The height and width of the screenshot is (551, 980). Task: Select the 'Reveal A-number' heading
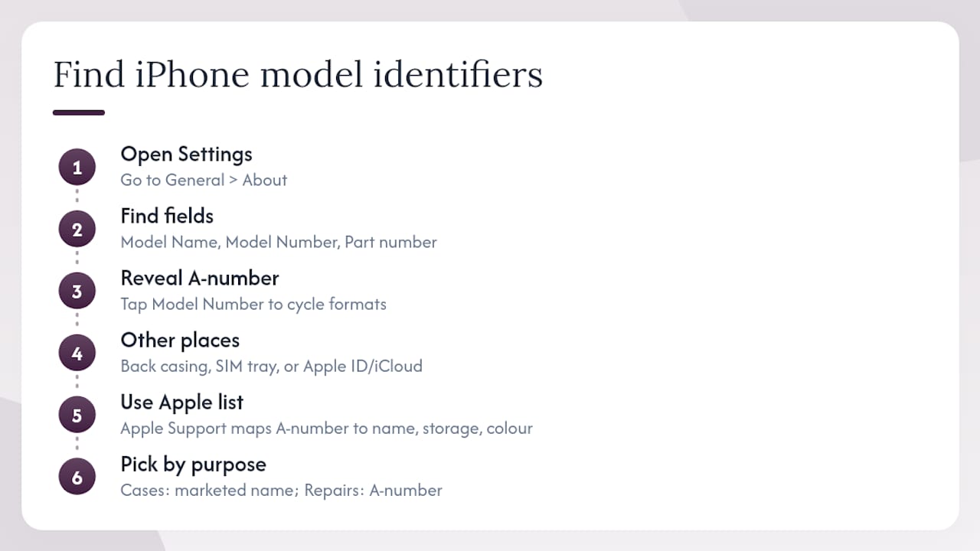(x=199, y=278)
